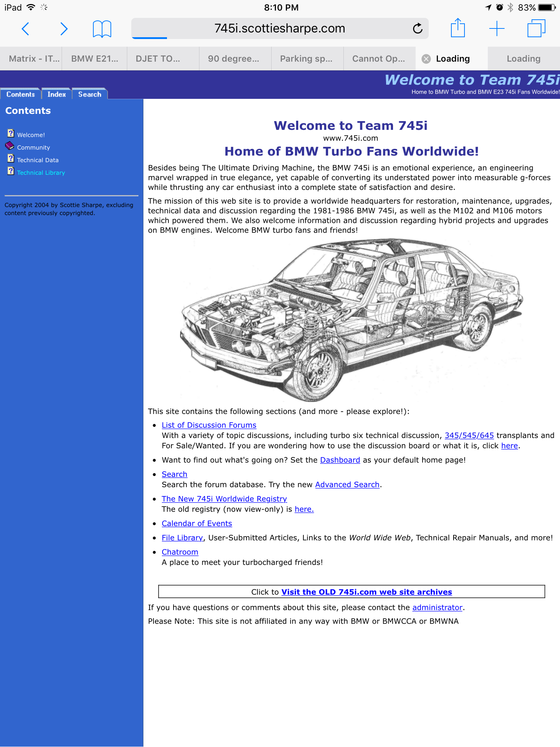Click 'here' link about discussion board
This screenshot has width=560, height=747.
pyautogui.click(x=510, y=446)
